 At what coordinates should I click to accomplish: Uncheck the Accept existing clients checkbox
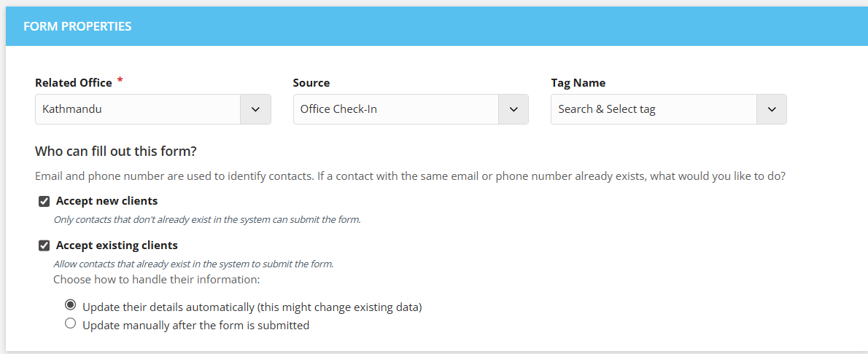(44, 245)
